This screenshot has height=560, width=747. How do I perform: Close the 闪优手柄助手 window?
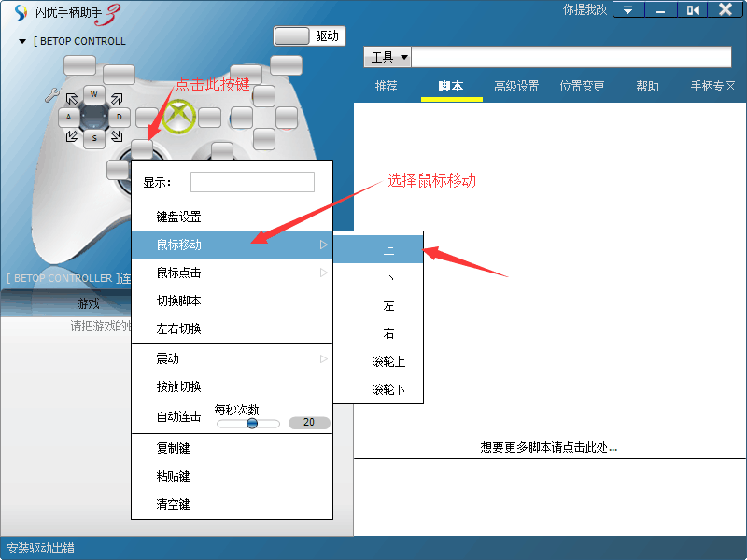tap(726, 9)
